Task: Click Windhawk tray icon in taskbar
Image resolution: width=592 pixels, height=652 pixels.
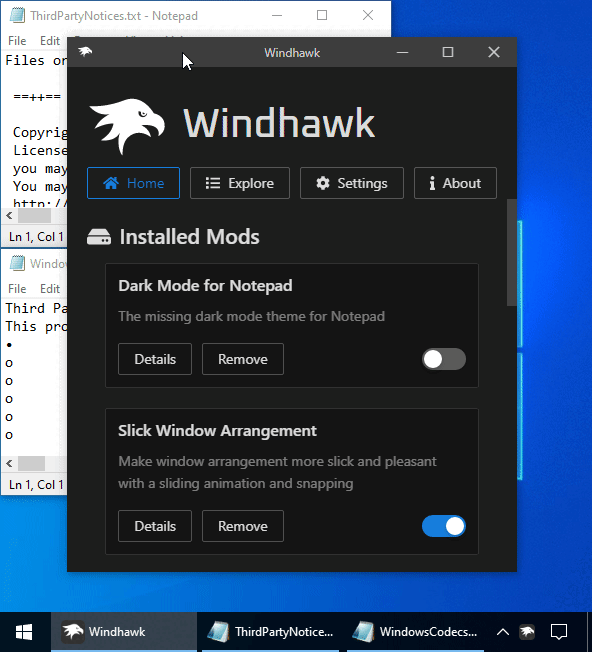Action: click(527, 632)
